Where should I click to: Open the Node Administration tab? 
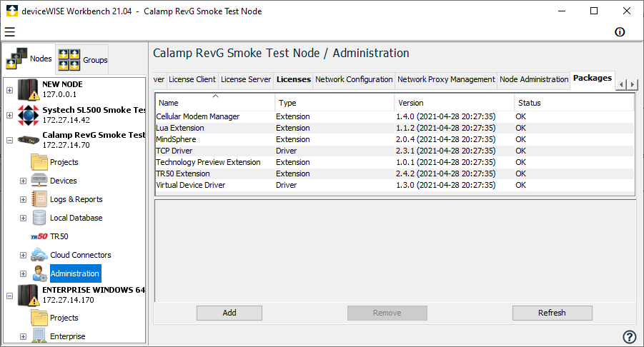coord(534,79)
